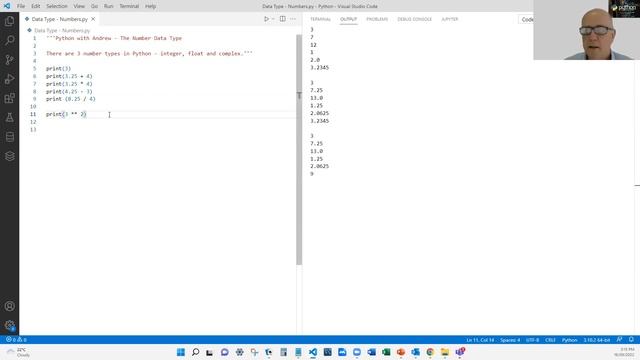Open the Run menu
Viewport: 640px width, 360px height.
(109, 6)
